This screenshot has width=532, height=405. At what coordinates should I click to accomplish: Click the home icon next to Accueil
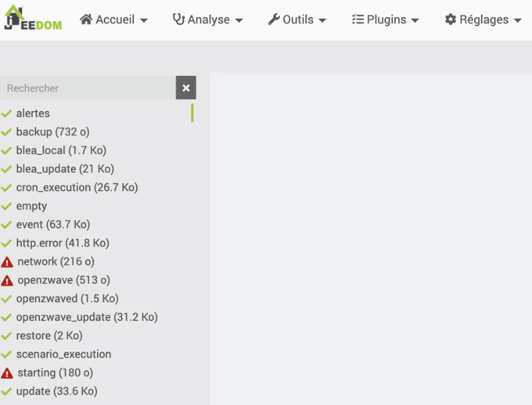click(x=86, y=19)
